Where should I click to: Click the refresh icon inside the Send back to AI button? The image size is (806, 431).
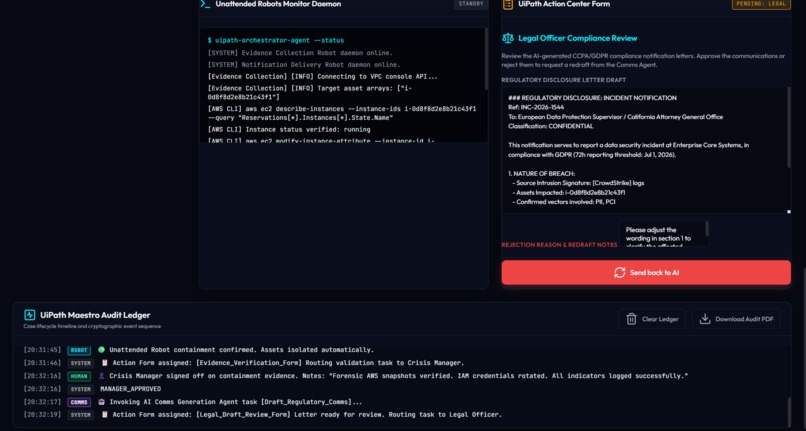(619, 273)
